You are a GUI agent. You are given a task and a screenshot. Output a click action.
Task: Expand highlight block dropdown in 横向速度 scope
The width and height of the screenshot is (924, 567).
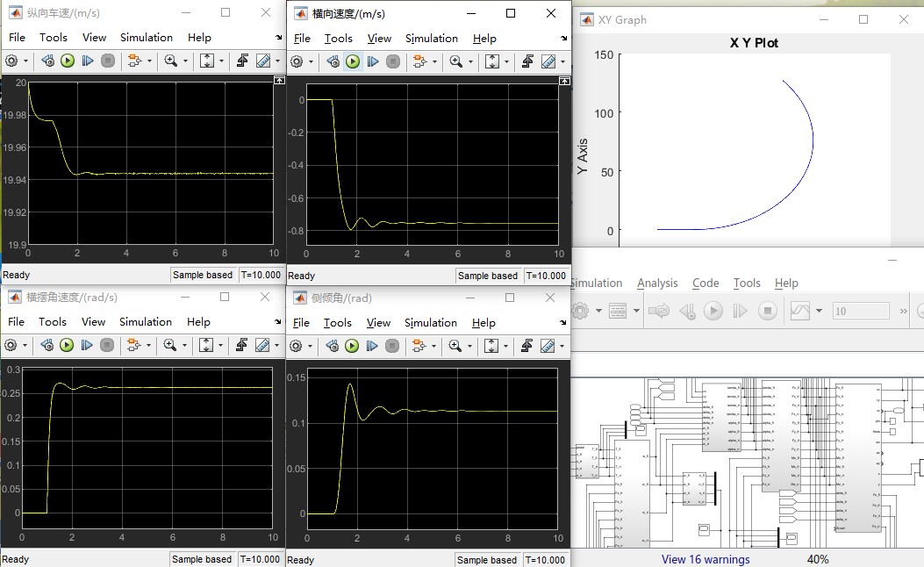[x=435, y=62]
